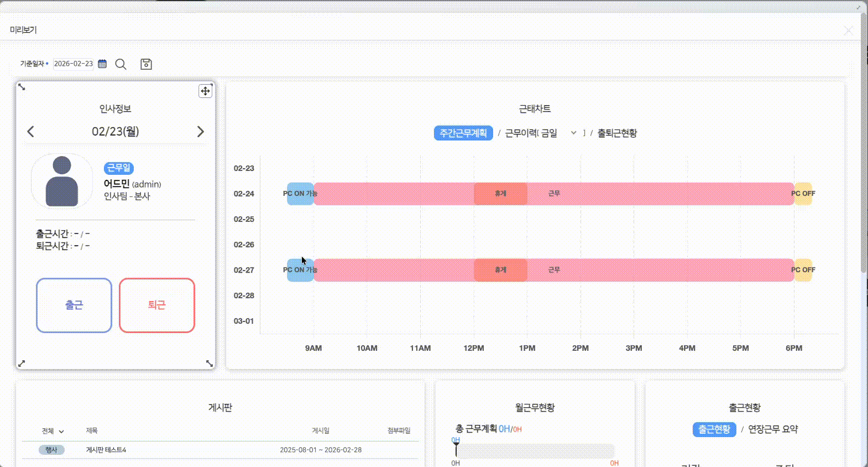Open the 전체 category dropdown in 게시판
Image resolution: width=868 pixels, height=467 pixels.
coord(53,431)
